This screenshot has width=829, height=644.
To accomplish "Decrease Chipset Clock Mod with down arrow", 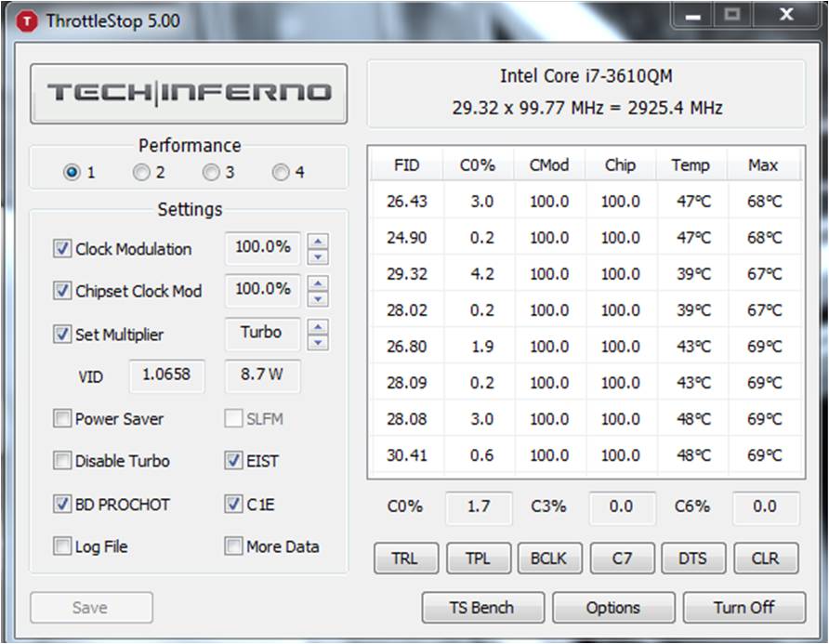I will (x=318, y=299).
